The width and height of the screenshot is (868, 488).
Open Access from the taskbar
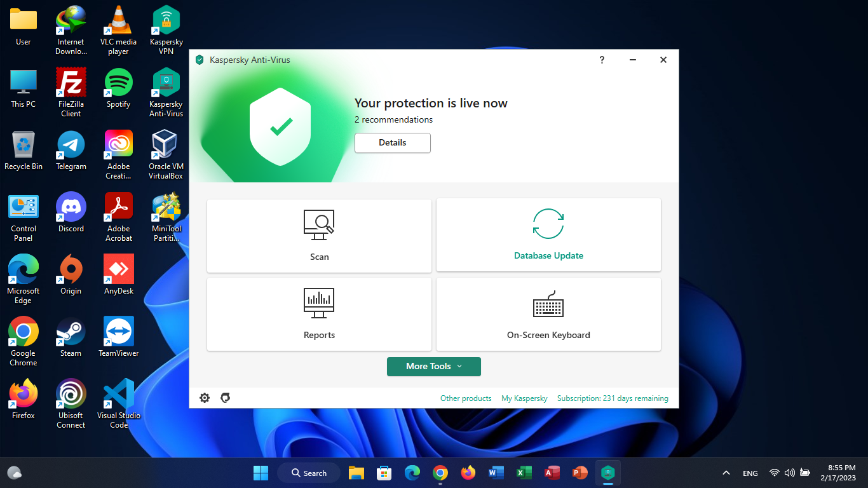point(552,473)
